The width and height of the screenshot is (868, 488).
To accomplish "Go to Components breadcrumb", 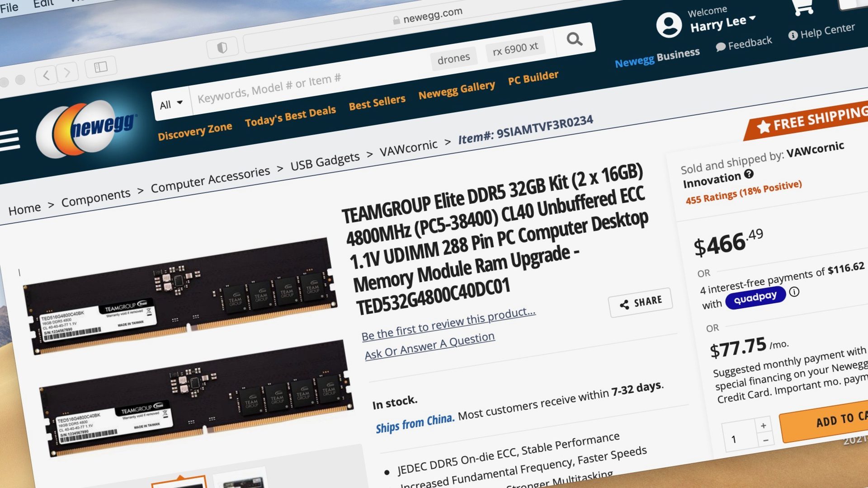I will tap(96, 197).
